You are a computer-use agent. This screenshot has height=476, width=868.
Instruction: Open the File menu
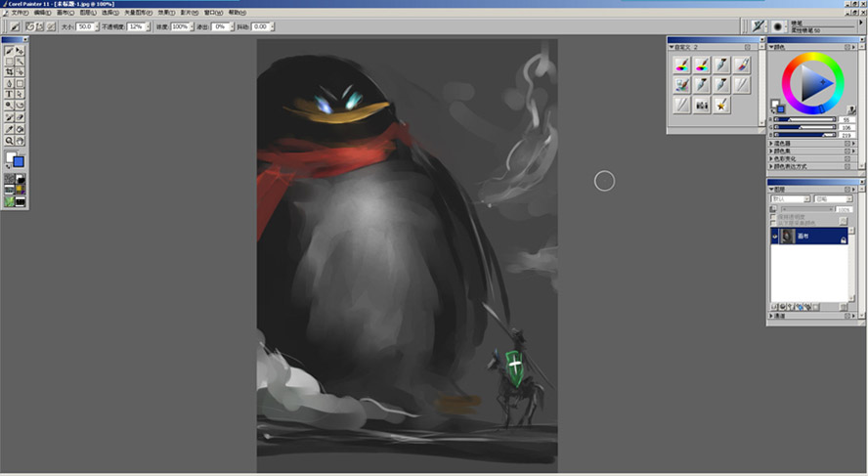pos(20,12)
